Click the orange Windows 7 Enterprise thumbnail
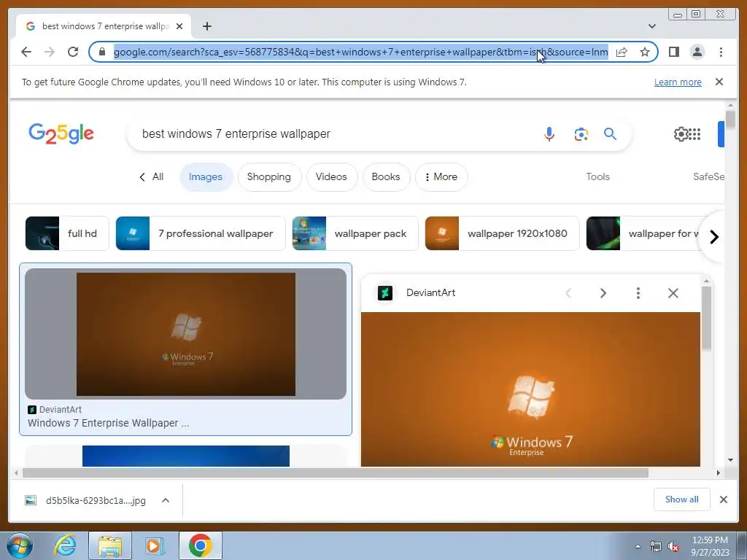Image resolution: width=747 pixels, height=560 pixels. coord(186,334)
